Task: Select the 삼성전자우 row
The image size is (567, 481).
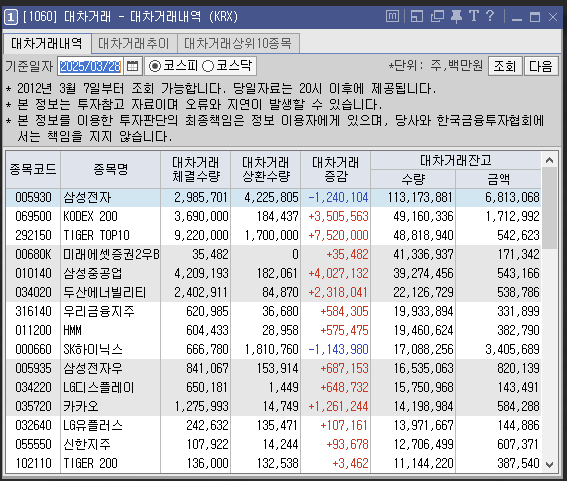Action: tap(273, 368)
